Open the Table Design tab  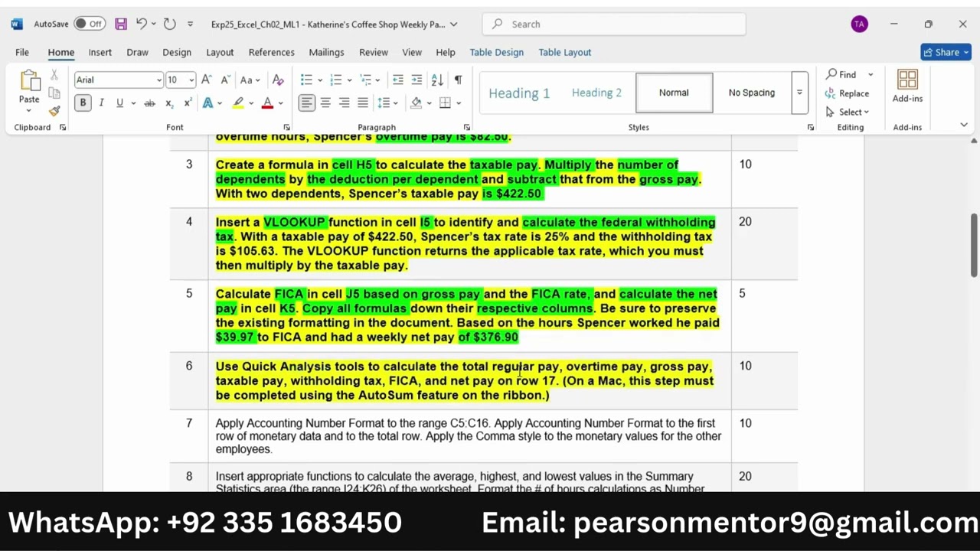click(496, 52)
